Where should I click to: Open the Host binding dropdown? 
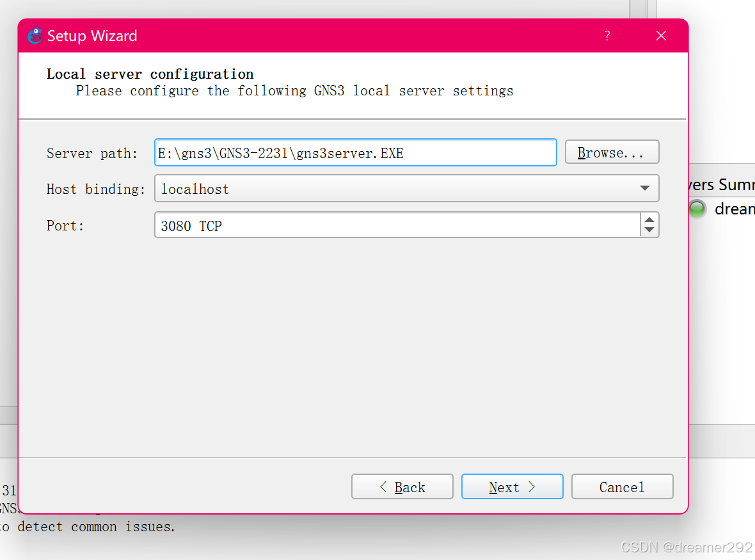(x=406, y=188)
